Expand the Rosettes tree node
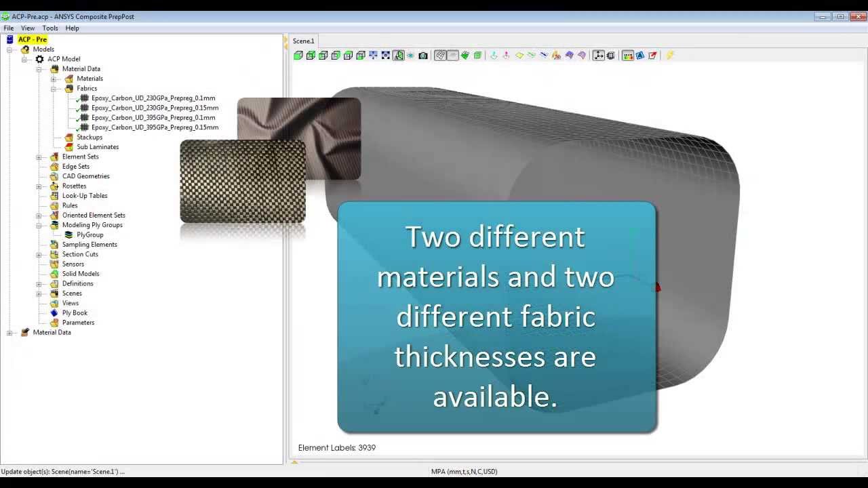 (x=39, y=186)
